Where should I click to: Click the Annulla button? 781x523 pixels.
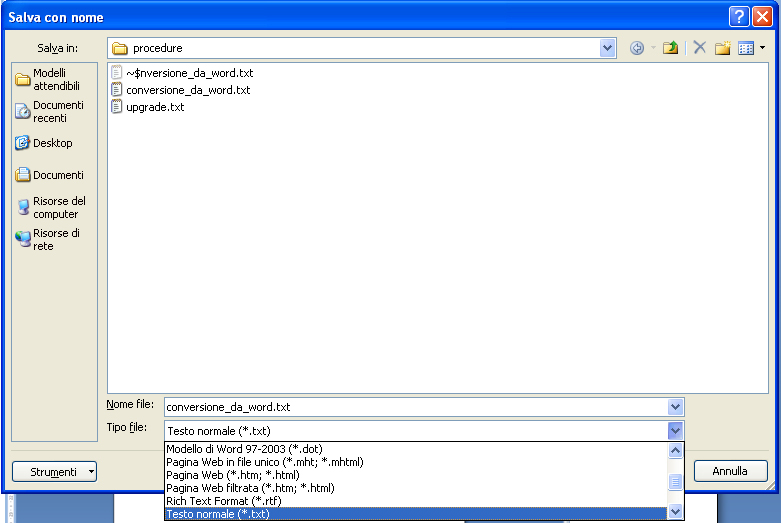[x=730, y=471]
